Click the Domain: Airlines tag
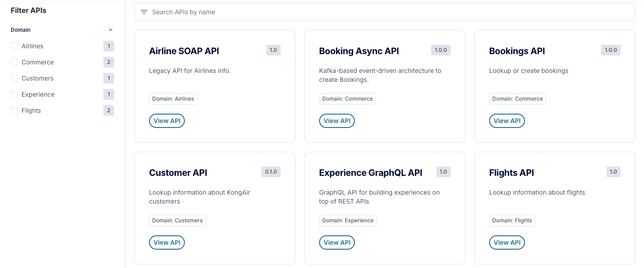 point(173,99)
